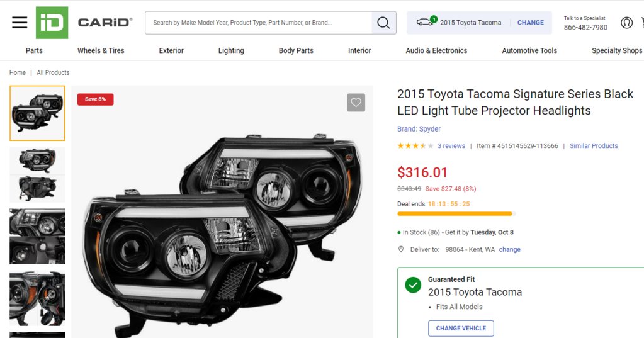Open the Audio & Electronics menu
The image size is (644, 338).
(x=436, y=50)
